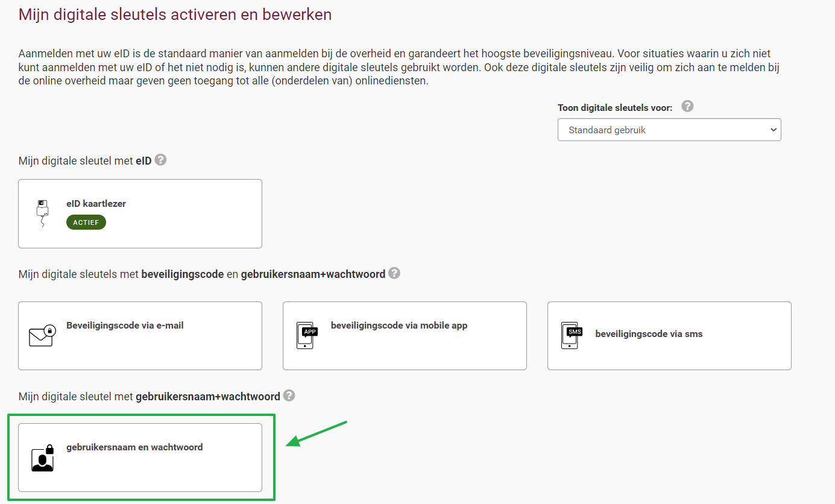Open help beside 'gebruikersnaam+wachtwoord' heading

[289, 395]
